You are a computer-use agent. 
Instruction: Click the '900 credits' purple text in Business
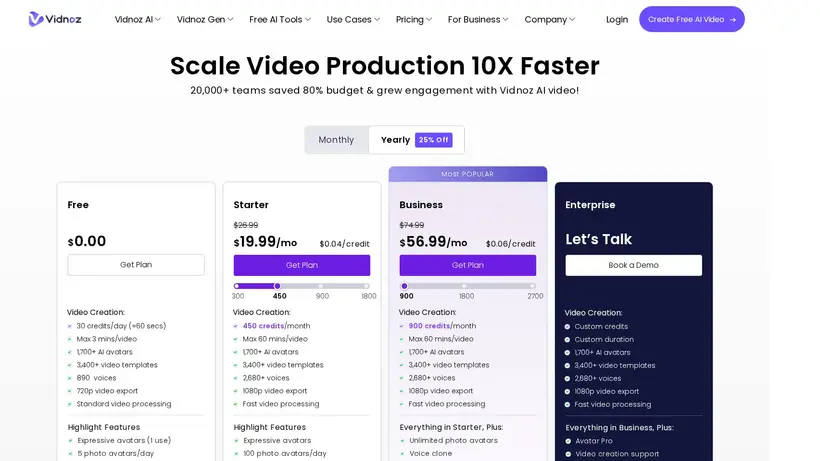tap(429, 326)
